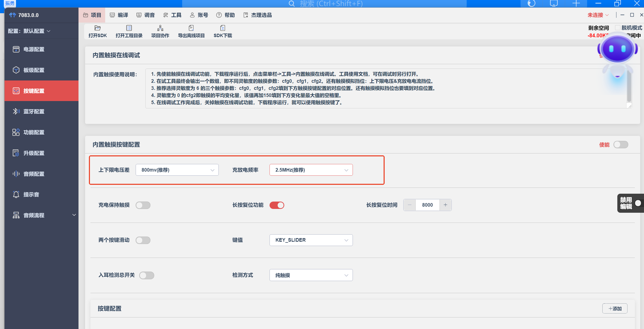This screenshot has height=329, width=644.
Task: Open 板级配置 in the sidebar
Action: pos(41,70)
